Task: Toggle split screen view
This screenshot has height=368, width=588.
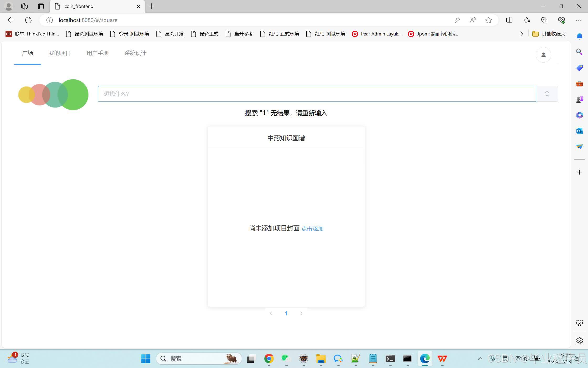Action: (x=509, y=20)
